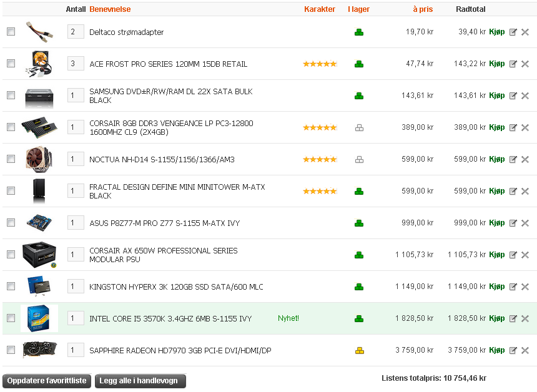Click edit icon for SAMSUNG DVD row
Screen dimensions: 537x392
coord(513,96)
